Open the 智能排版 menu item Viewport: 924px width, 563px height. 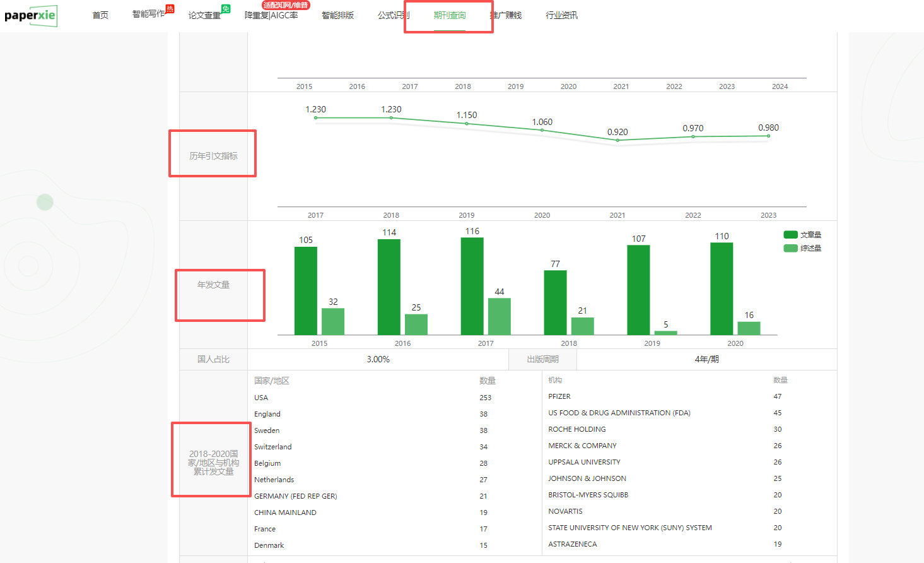coord(337,15)
